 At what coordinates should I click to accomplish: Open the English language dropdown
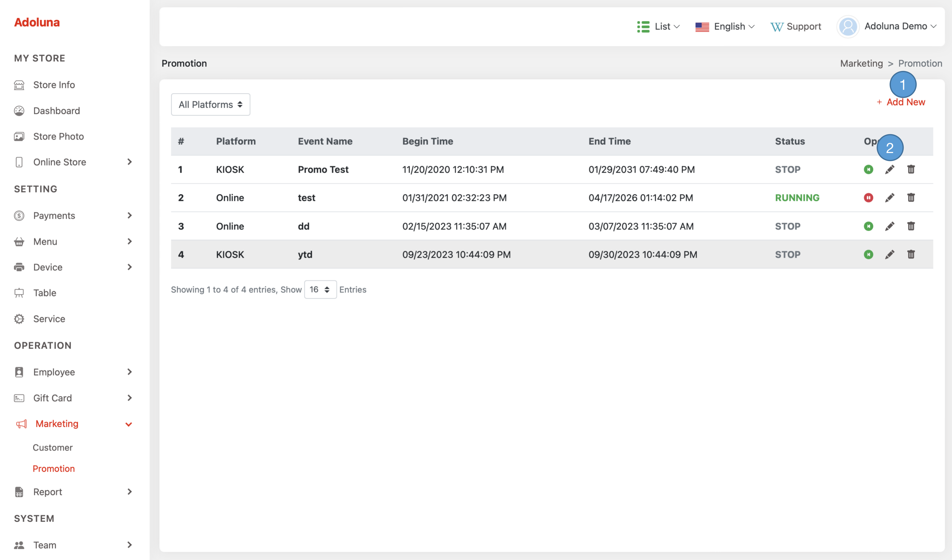coord(725,27)
